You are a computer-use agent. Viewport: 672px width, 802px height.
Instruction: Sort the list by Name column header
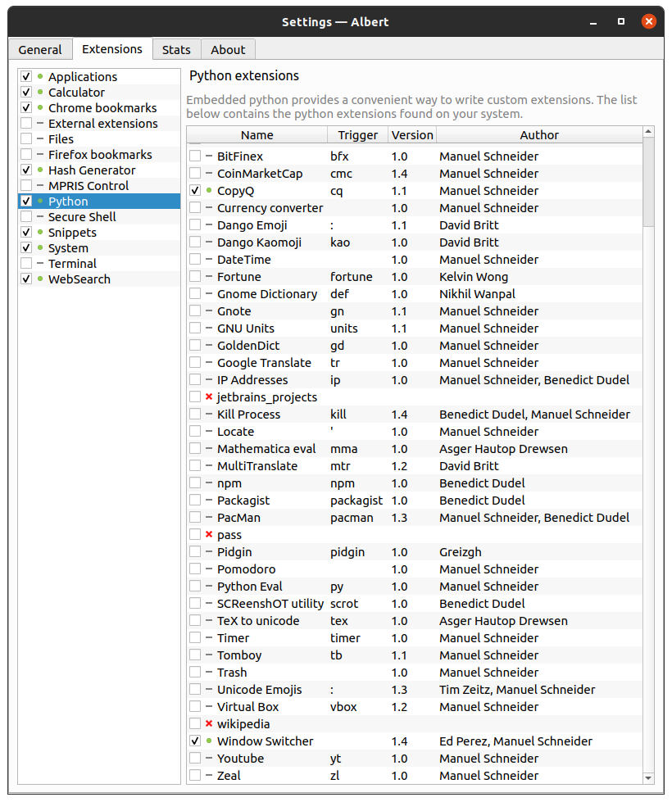[257, 135]
